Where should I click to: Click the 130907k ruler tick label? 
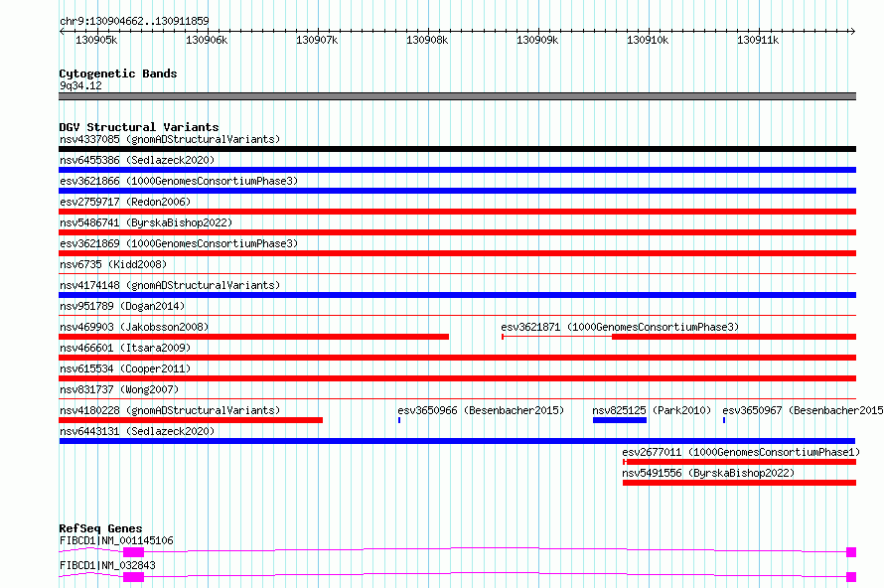317,40
